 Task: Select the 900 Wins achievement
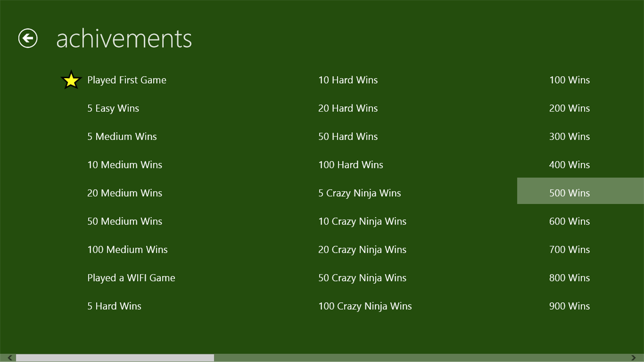click(x=569, y=306)
